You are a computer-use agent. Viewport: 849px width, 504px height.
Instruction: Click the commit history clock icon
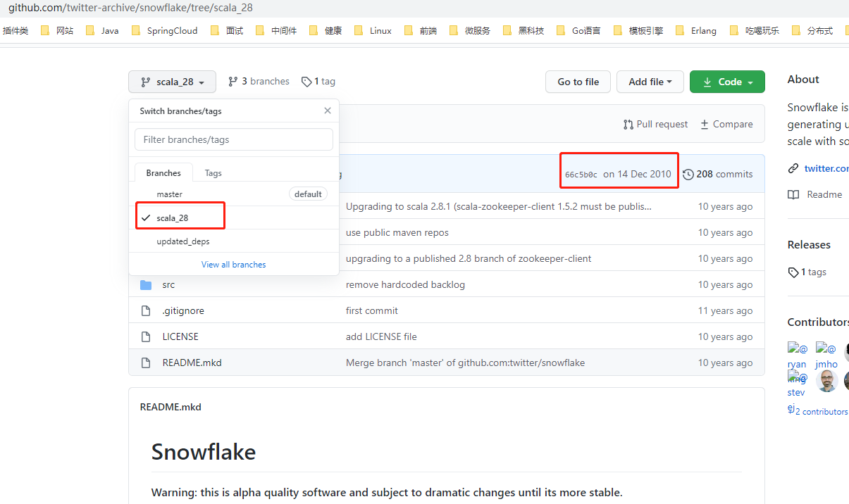(688, 174)
